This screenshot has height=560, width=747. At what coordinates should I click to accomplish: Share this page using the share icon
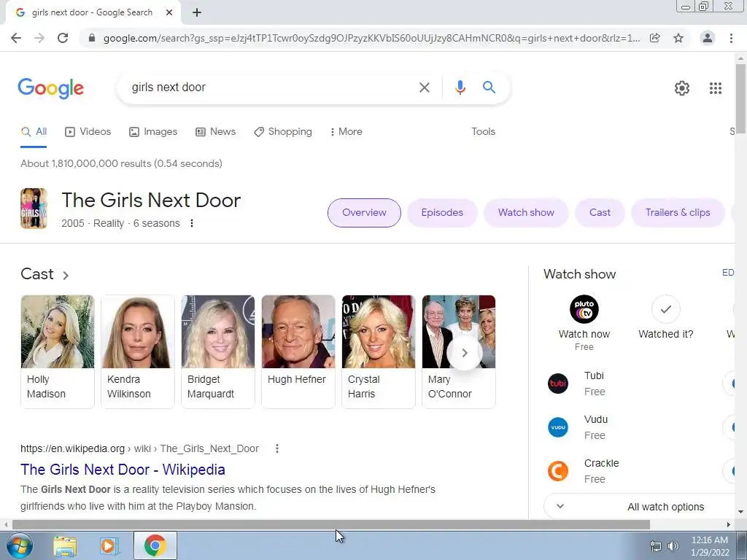pos(655,38)
